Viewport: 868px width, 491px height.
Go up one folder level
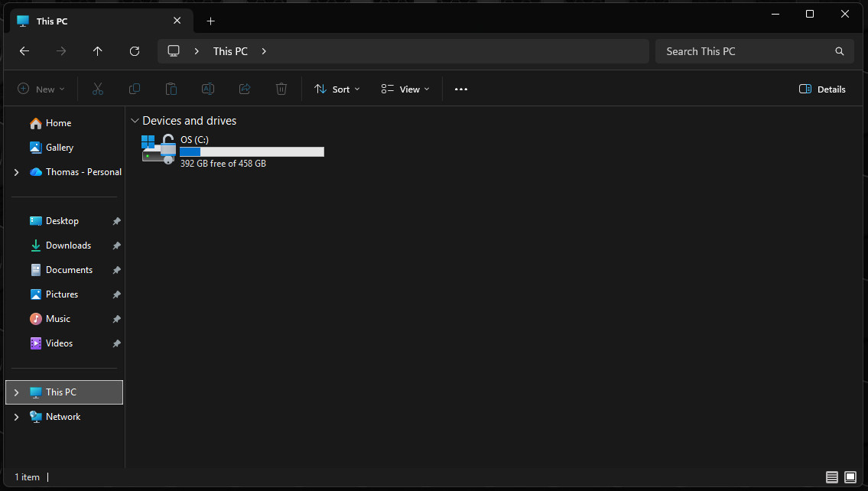pyautogui.click(x=97, y=51)
